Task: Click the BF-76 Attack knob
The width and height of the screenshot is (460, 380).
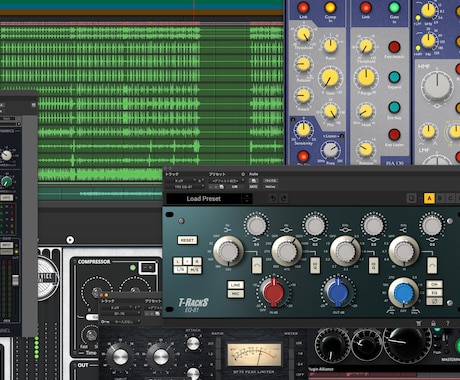Action: (193, 344)
